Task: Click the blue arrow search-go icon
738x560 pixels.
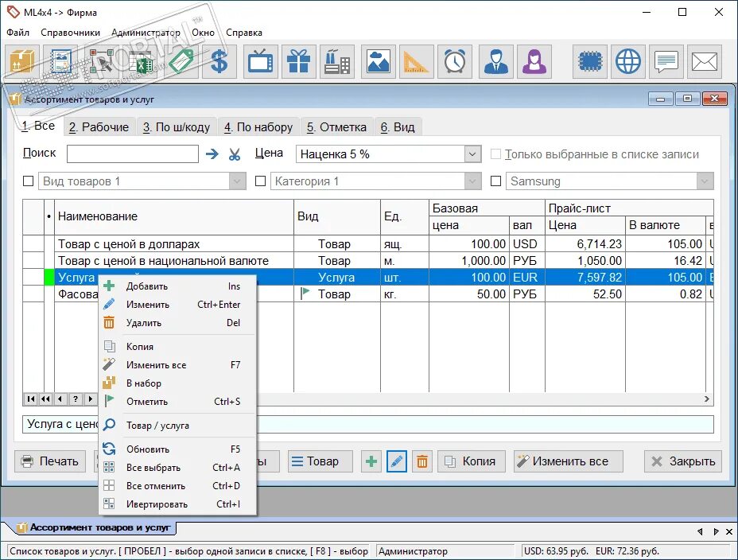Action: [212, 154]
